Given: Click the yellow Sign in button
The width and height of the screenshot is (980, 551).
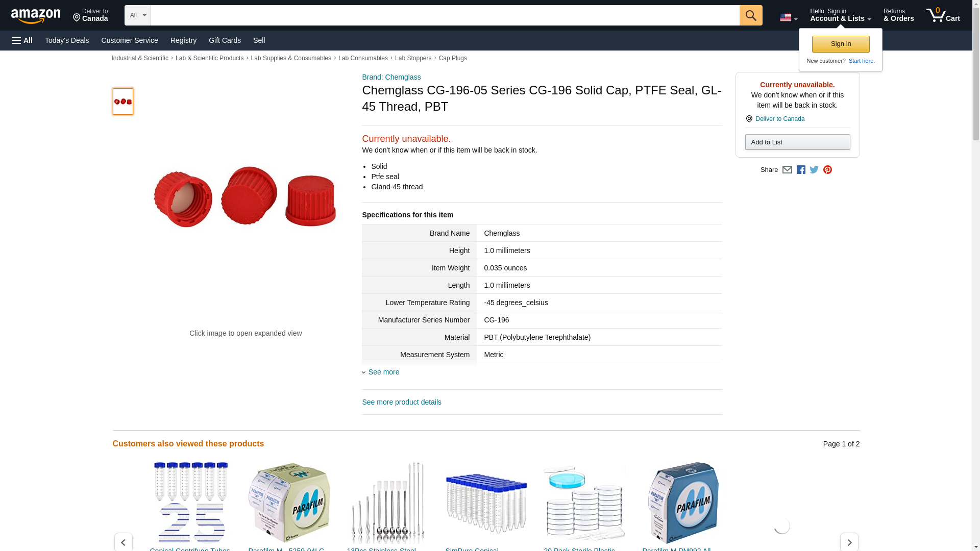Looking at the screenshot, I should point(841,44).
